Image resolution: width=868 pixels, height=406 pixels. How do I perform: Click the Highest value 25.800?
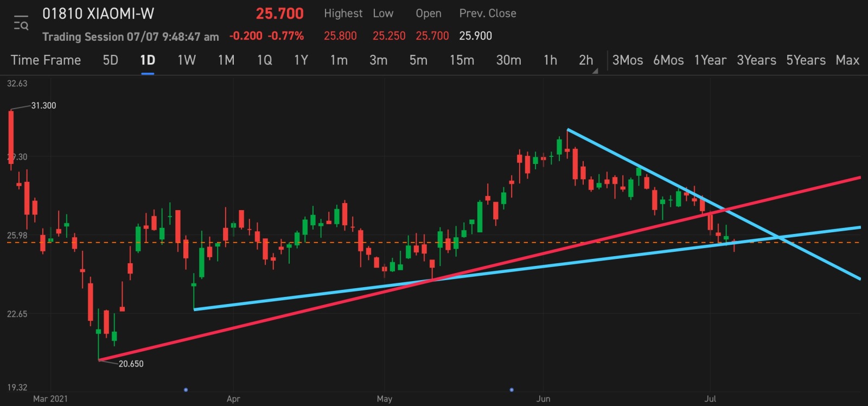340,36
